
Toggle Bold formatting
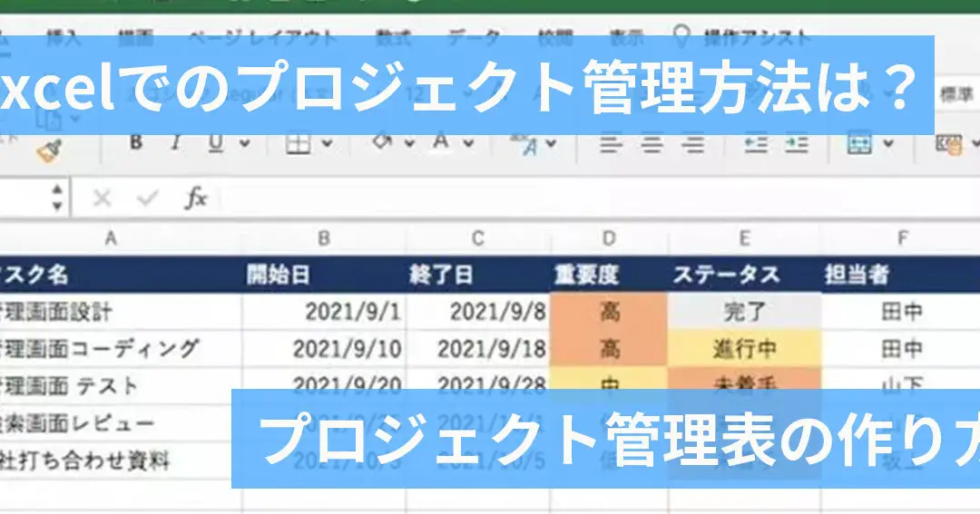tap(136, 143)
